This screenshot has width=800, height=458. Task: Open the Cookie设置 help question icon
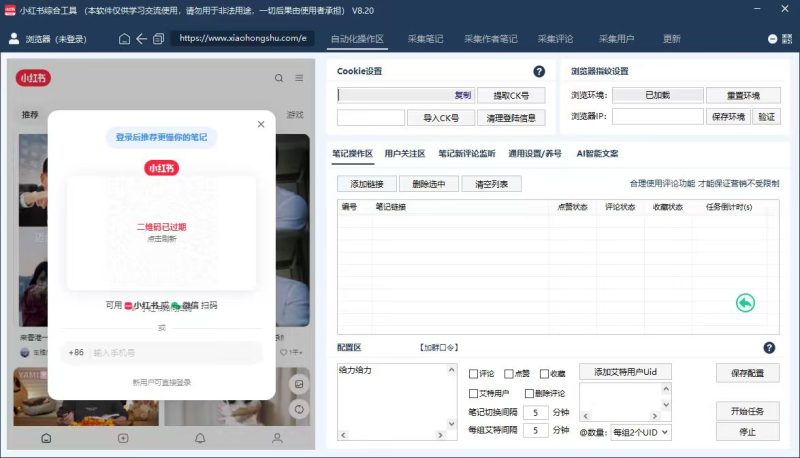pyautogui.click(x=539, y=72)
